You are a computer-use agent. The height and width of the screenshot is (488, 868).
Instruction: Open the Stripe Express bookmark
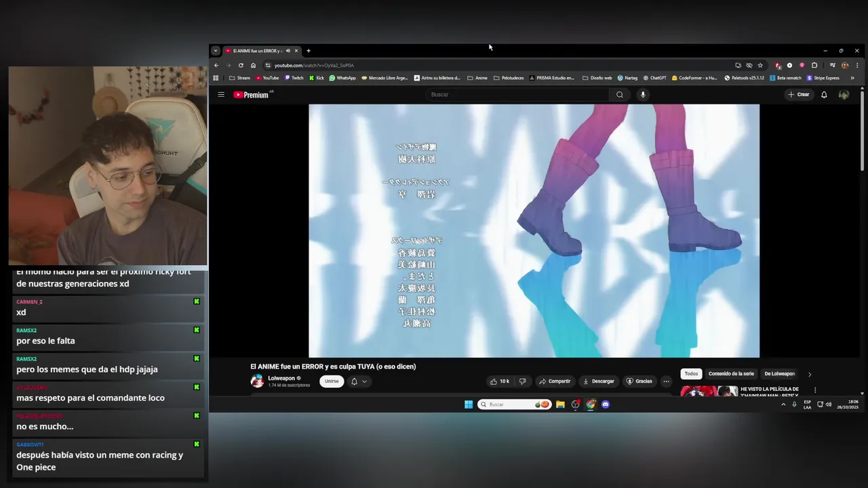[x=823, y=78]
